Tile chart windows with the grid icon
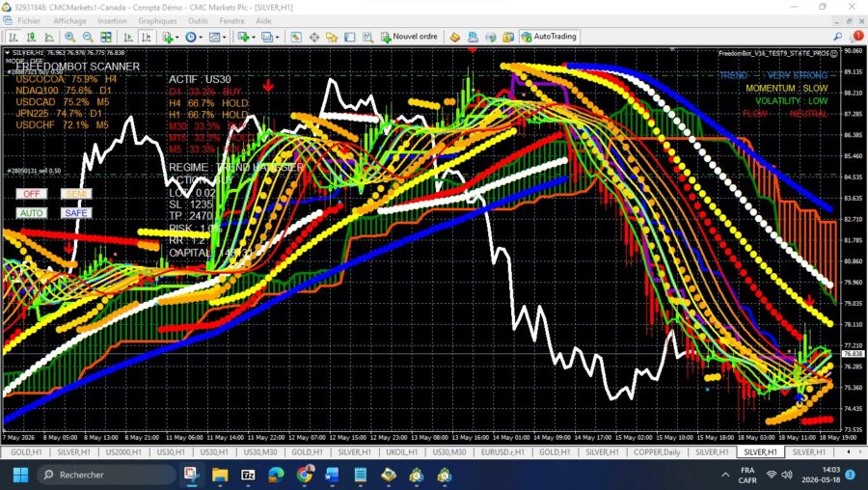 click(x=106, y=37)
